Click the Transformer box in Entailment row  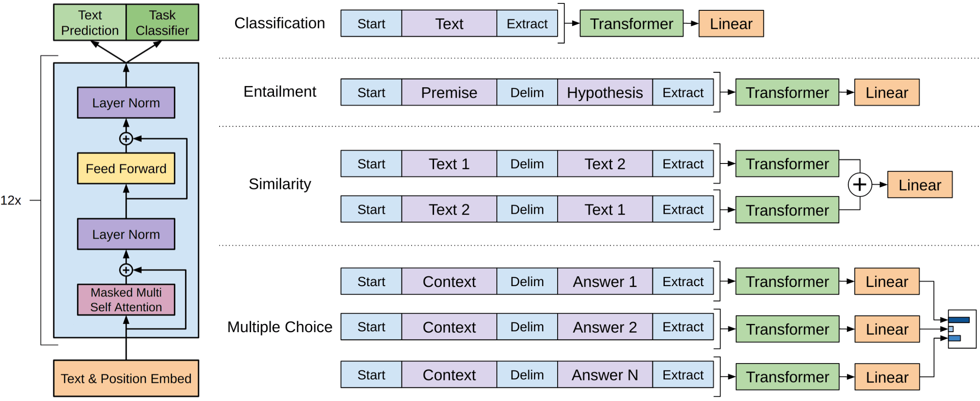pyautogui.click(x=787, y=92)
